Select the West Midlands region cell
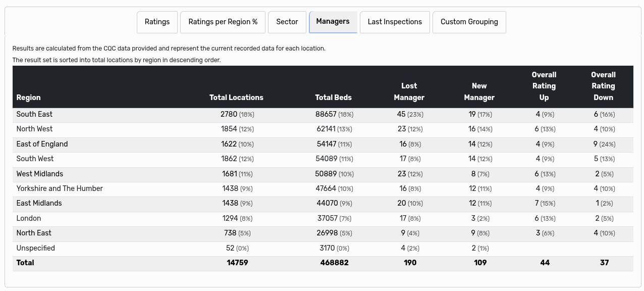 [39, 174]
